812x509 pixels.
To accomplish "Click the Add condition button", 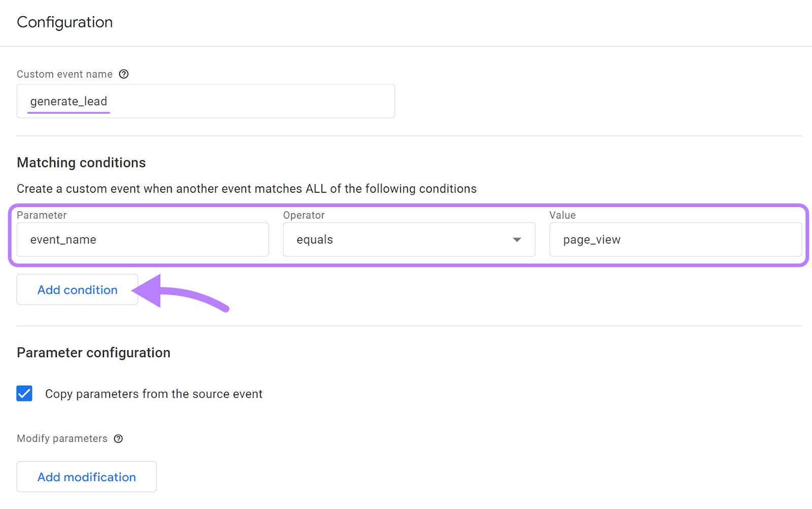I will coord(77,289).
